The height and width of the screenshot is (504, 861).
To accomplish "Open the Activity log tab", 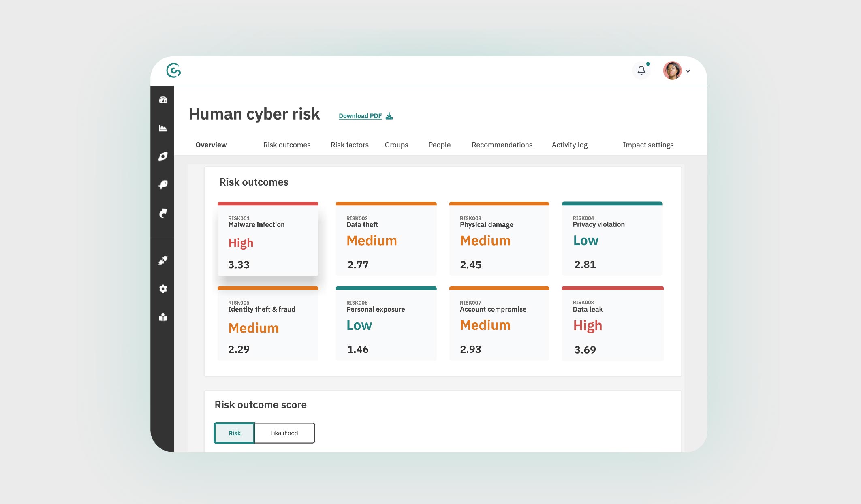I will 570,145.
